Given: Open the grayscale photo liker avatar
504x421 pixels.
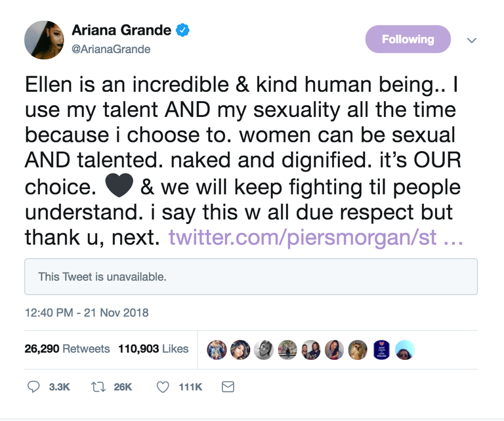Looking at the screenshot, I should pyautogui.click(x=264, y=350).
